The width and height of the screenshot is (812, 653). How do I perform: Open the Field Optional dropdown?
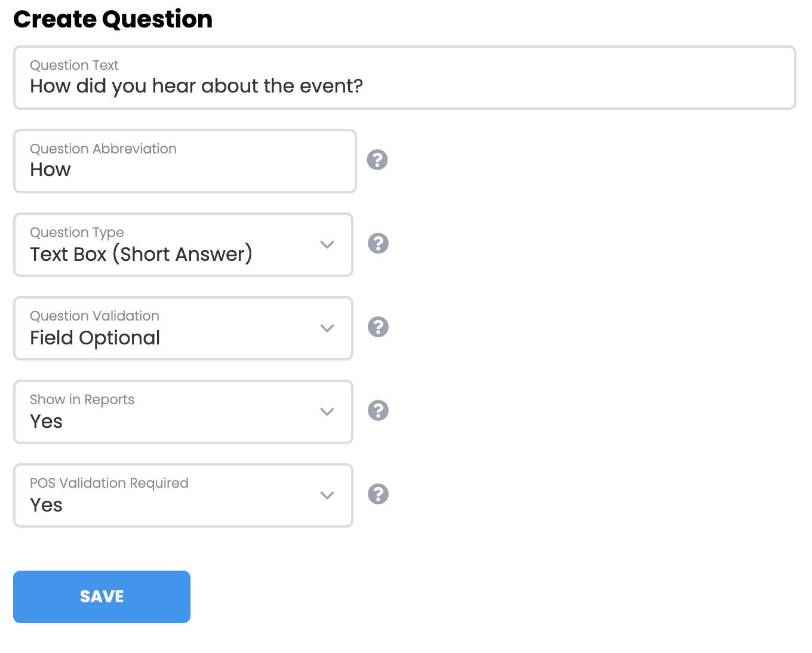point(183,328)
